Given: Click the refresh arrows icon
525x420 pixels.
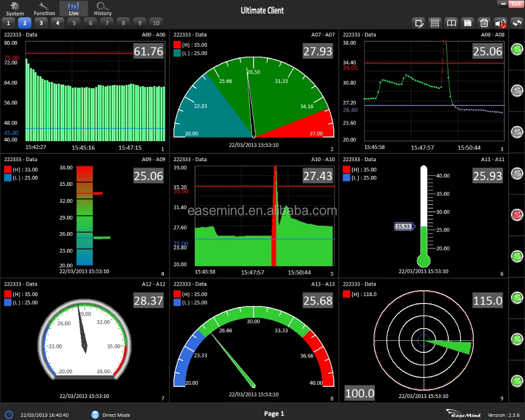Looking at the screenshot, I should click(516, 23).
